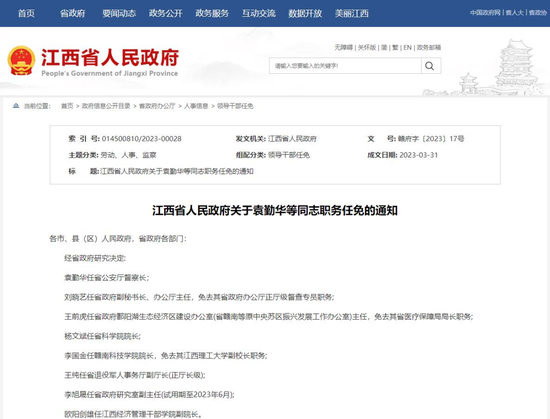Click the line 袁勤华任省公安厅督察长

pos(107,278)
